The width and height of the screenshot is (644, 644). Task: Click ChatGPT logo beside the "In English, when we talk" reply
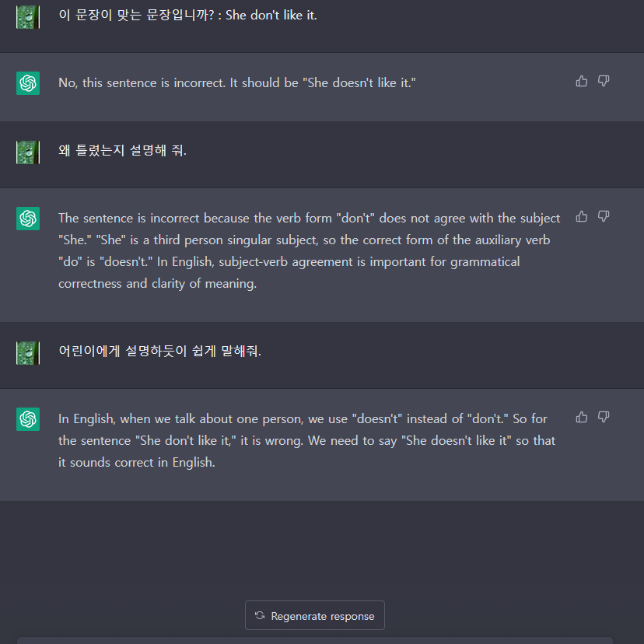pos(28,419)
